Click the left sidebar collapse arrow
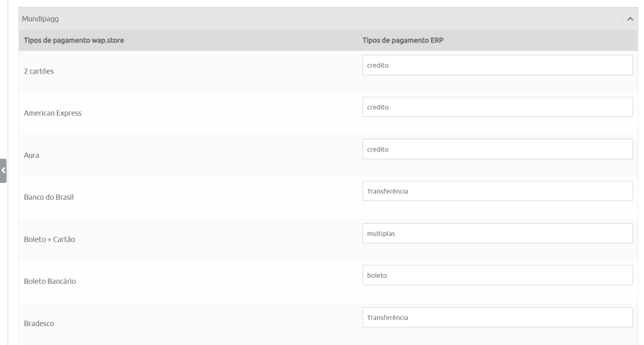The height and width of the screenshot is (345, 644). click(x=3, y=170)
